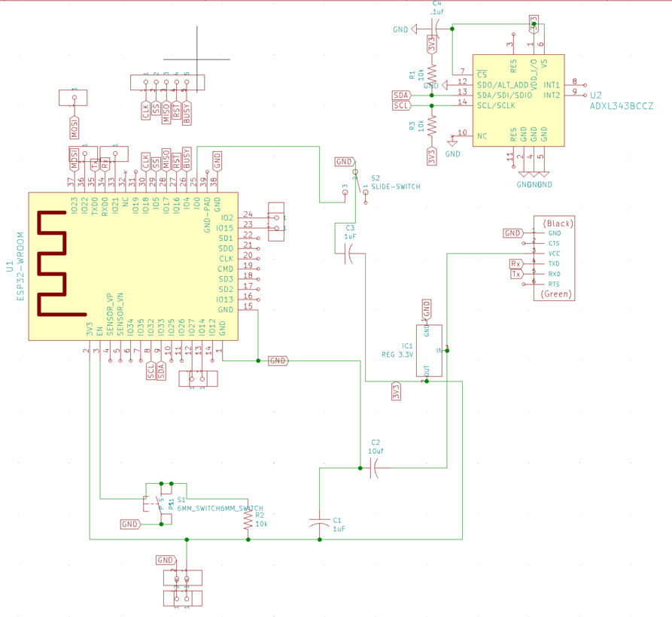Click the SDO/ALT_ADD pin name on ADXL343

point(503,85)
